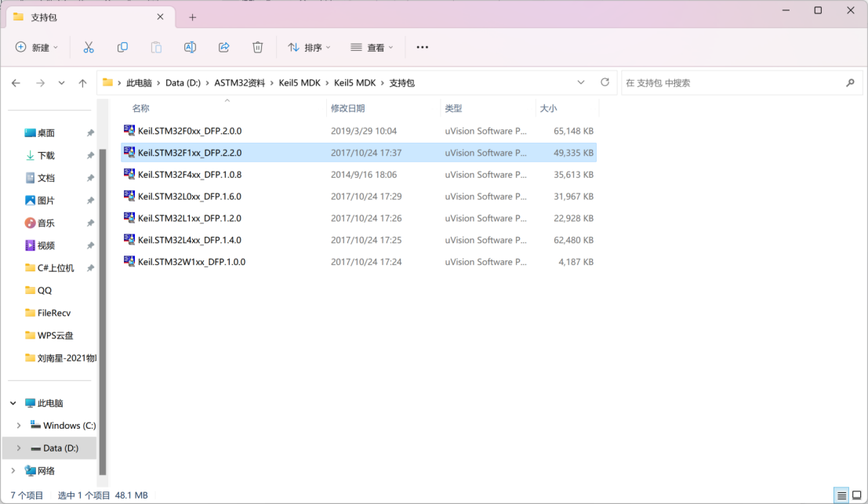Viewport: 868px width, 504px height.
Task: Switch to large thumbnails view icon
Action: (857, 495)
